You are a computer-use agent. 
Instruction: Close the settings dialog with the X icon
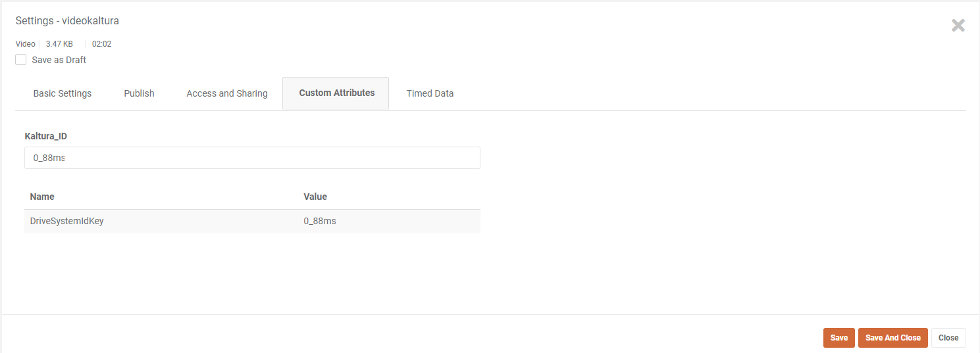958,26
